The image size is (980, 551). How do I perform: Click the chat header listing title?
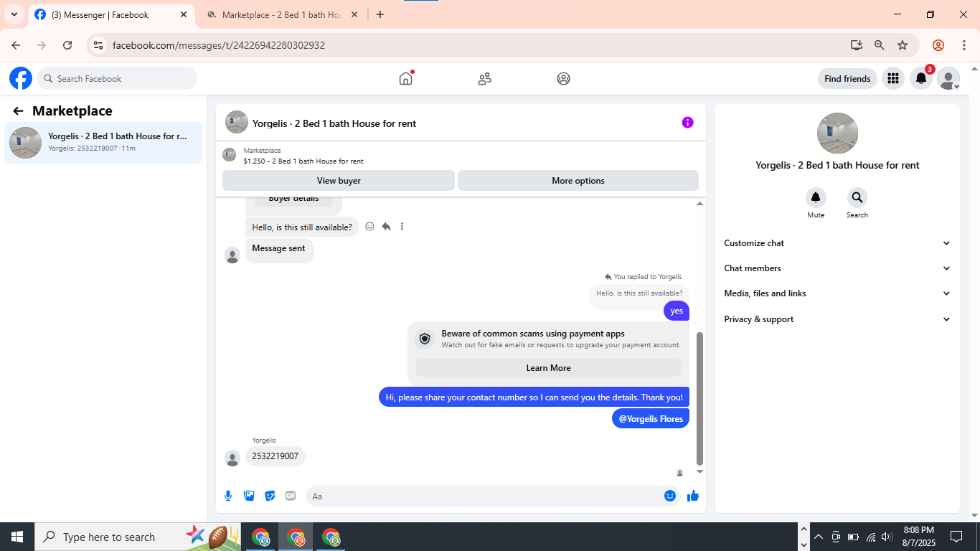point(334,123)
